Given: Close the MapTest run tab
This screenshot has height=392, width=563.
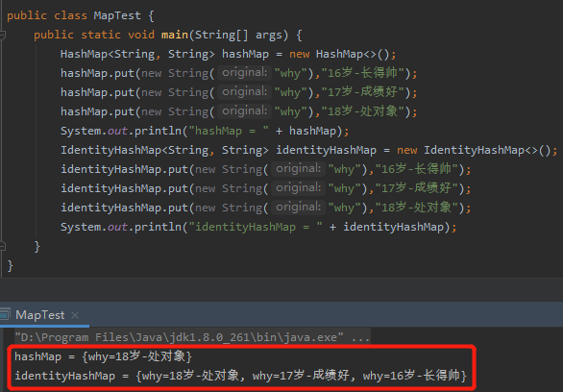Looking at the screenshot, I should click(75, 315).
